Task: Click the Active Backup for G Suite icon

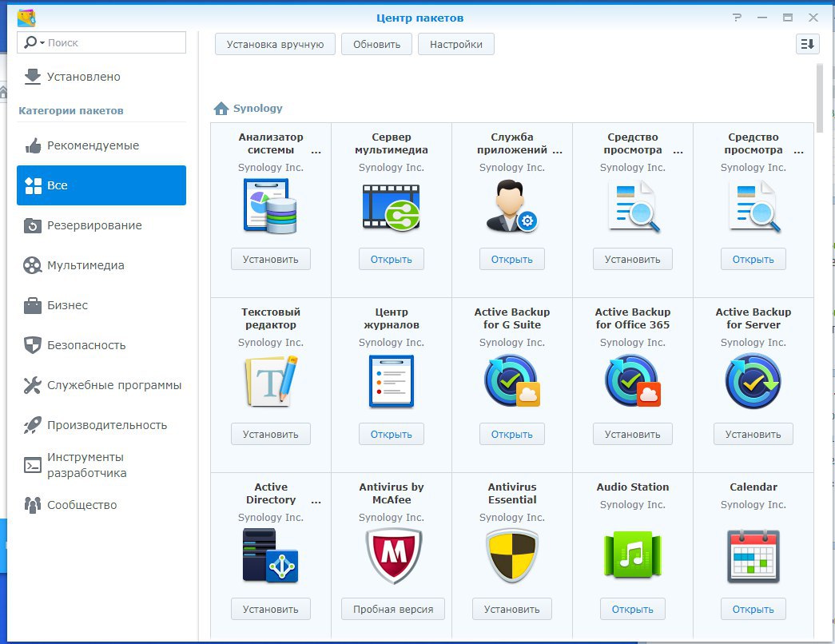Action: tap(511, 381)
